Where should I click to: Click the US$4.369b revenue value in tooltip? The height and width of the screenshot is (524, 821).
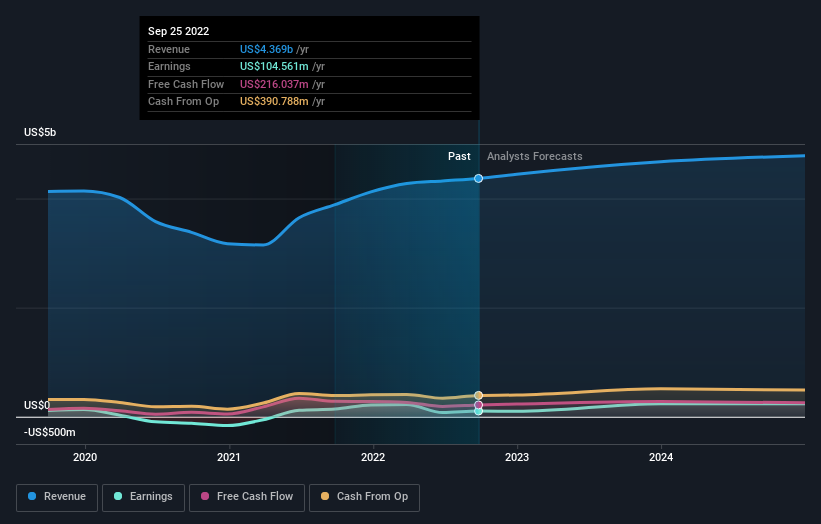click(x=267, y=49)
